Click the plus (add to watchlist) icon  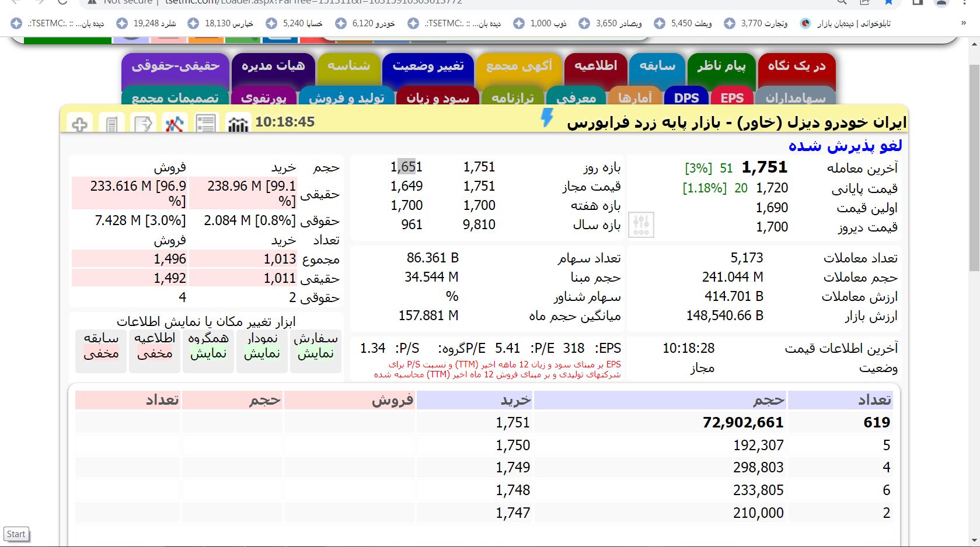[x=79, y=124]
